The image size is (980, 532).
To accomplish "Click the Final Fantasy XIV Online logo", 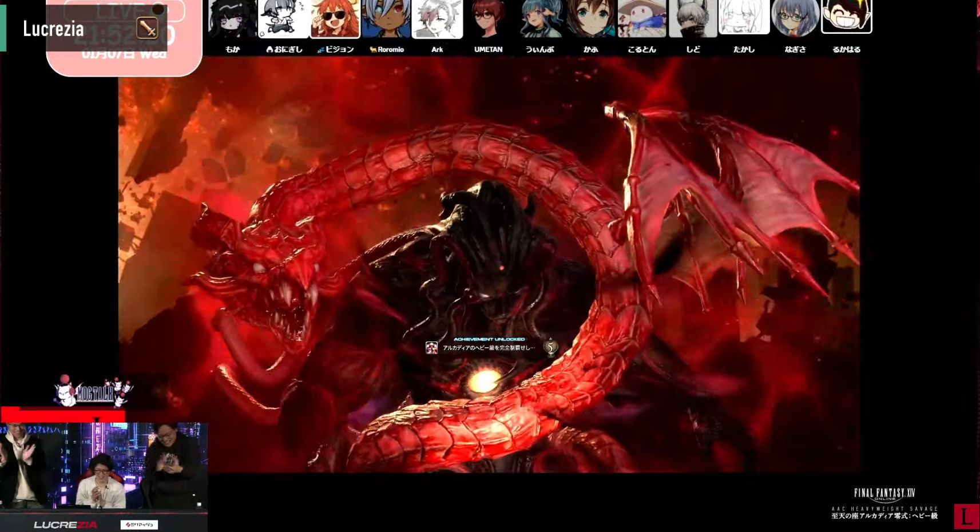I will click(884, 494).
